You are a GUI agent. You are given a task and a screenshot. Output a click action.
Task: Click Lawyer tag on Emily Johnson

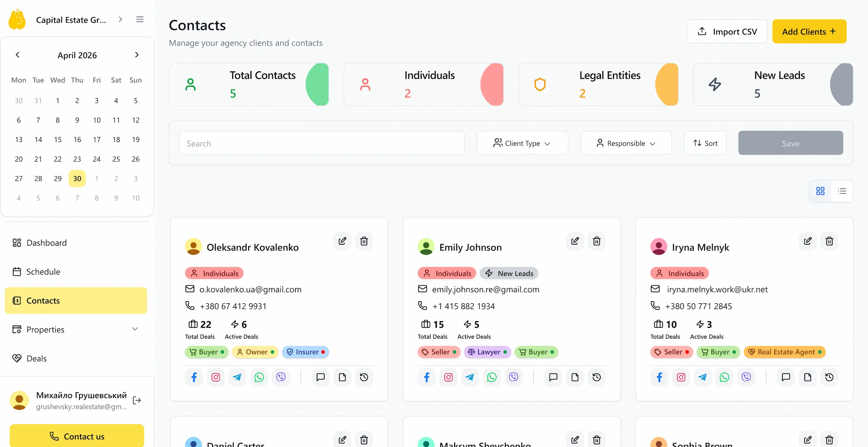487,352
